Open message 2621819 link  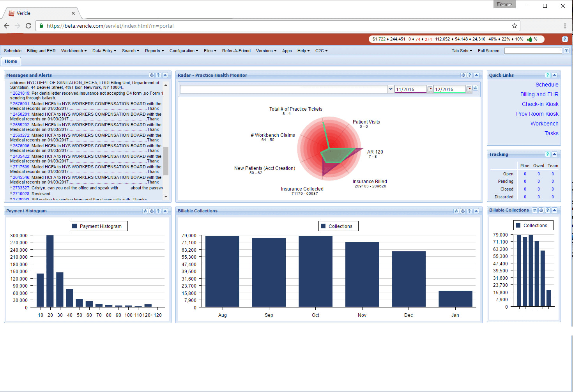21,93
